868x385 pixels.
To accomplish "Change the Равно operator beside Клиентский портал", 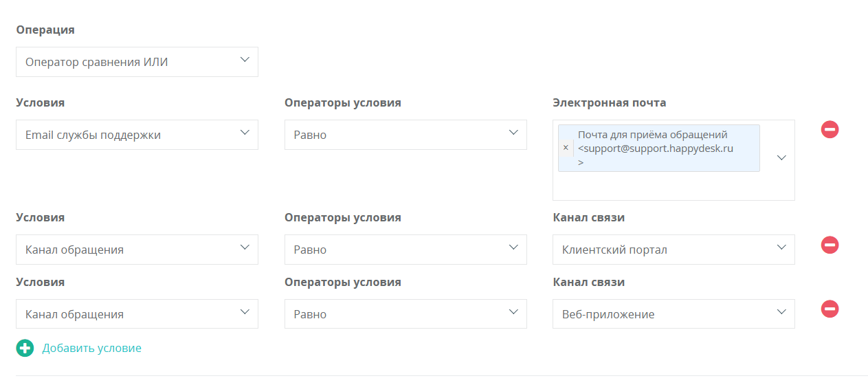I will coord(405,250).
